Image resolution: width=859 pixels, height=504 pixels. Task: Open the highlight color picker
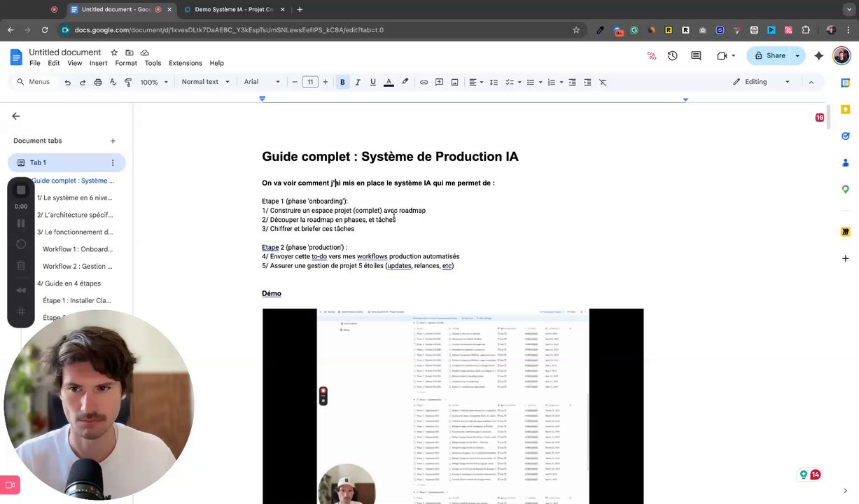coord(405,82)
